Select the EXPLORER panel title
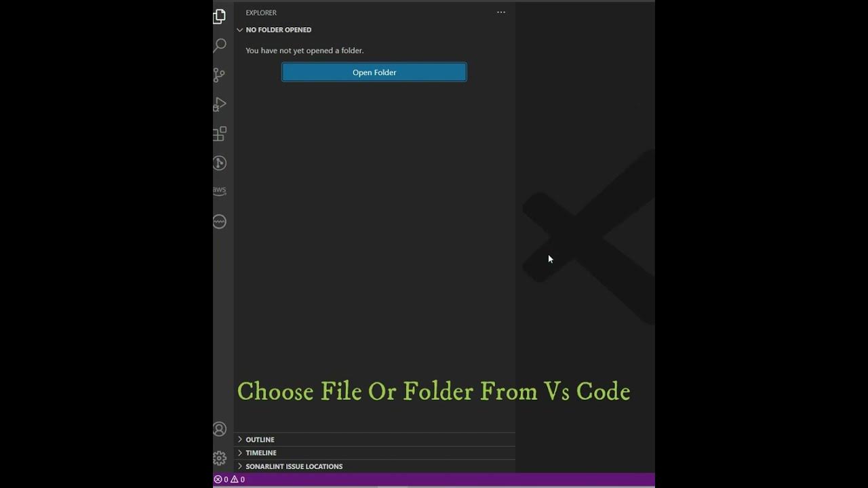Viewport: 868px width, 488px height. click(261, 13)
